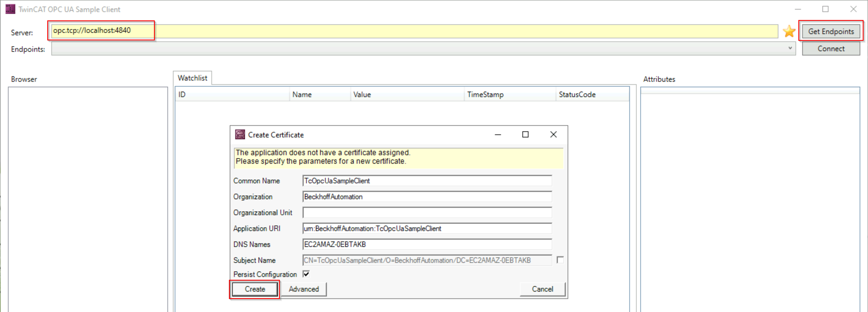Click the Application URI input field

427,228
